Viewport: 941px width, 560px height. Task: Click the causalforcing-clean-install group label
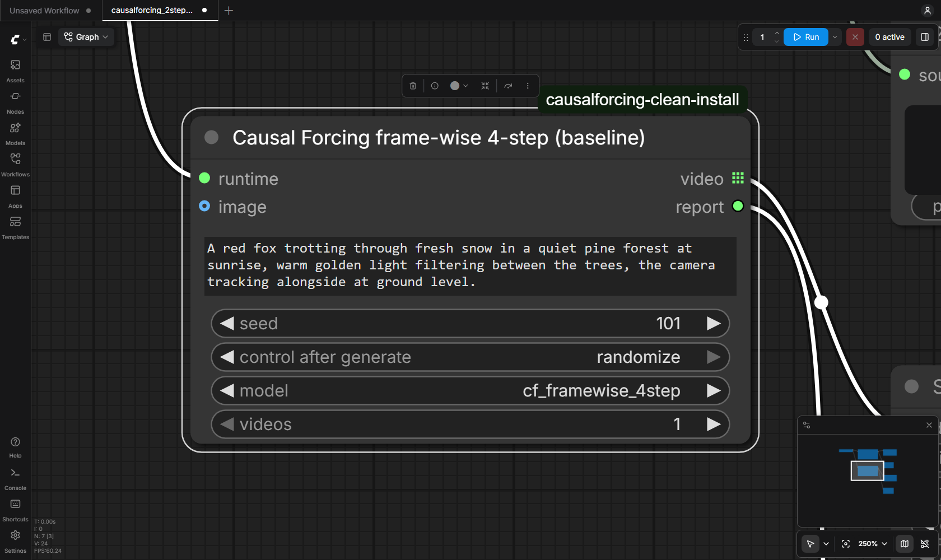coord(642,100)
